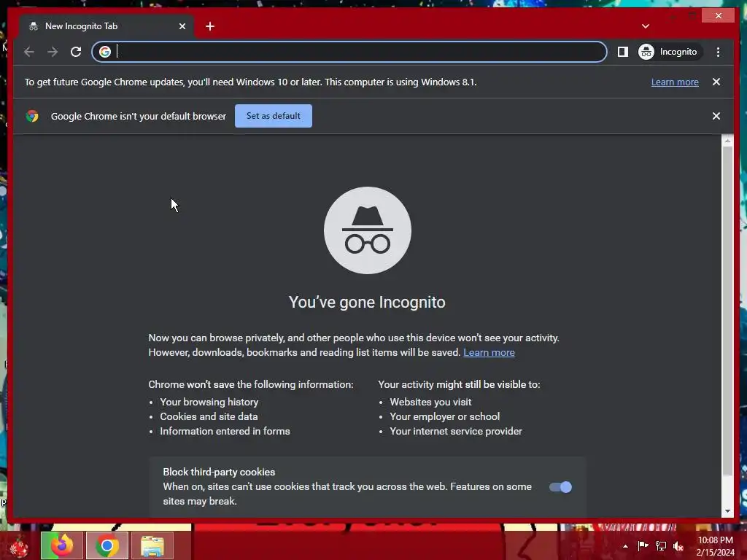
Task: Open Firefox from the taskbar
Action: (x=62, y=545)
